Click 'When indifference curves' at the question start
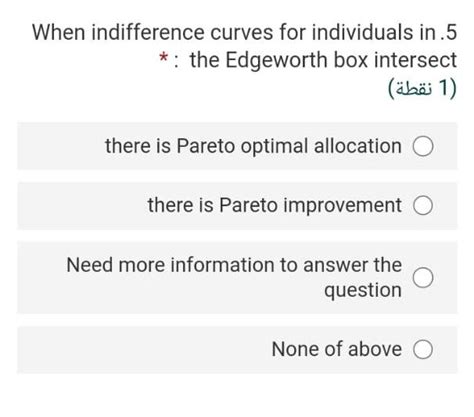Screen dimensions: 474x417 coord(152,32)
